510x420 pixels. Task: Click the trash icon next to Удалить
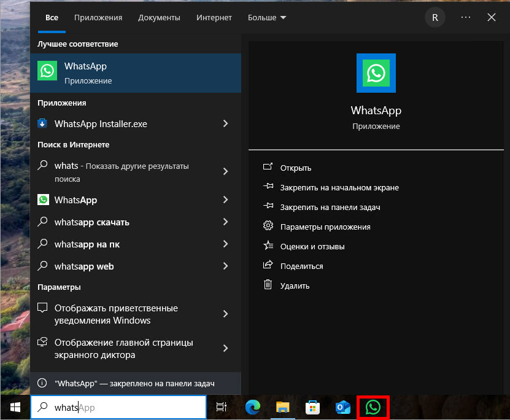[268, 285]
